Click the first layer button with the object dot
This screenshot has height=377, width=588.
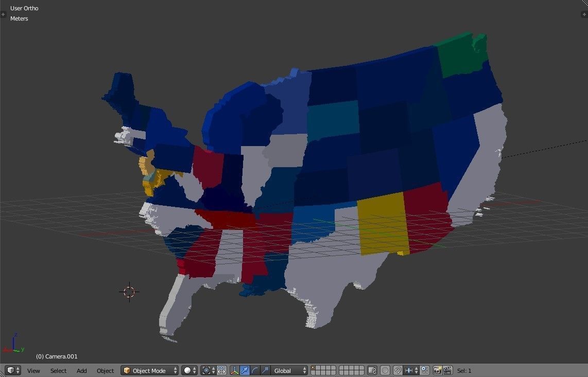coord(313,368)
